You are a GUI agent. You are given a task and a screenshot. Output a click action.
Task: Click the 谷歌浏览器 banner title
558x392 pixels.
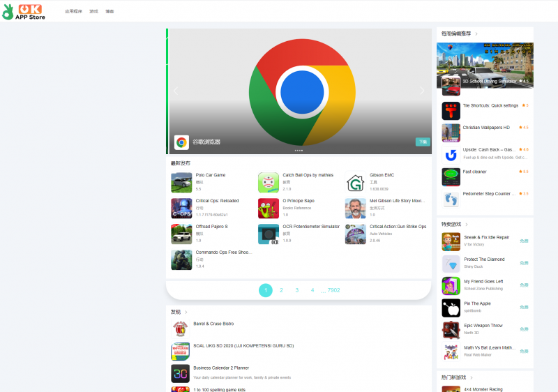pos(206,142)
